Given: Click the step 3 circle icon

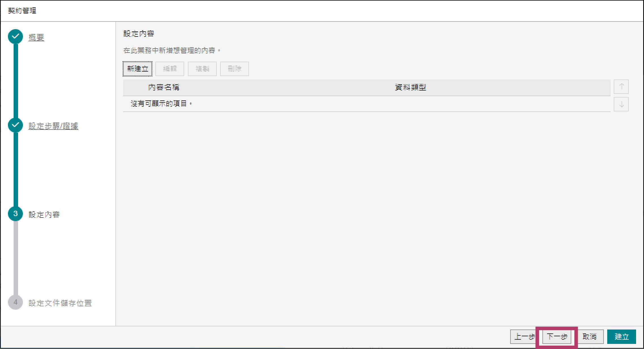Looking at the screenshot, I should tap(16, 214).
